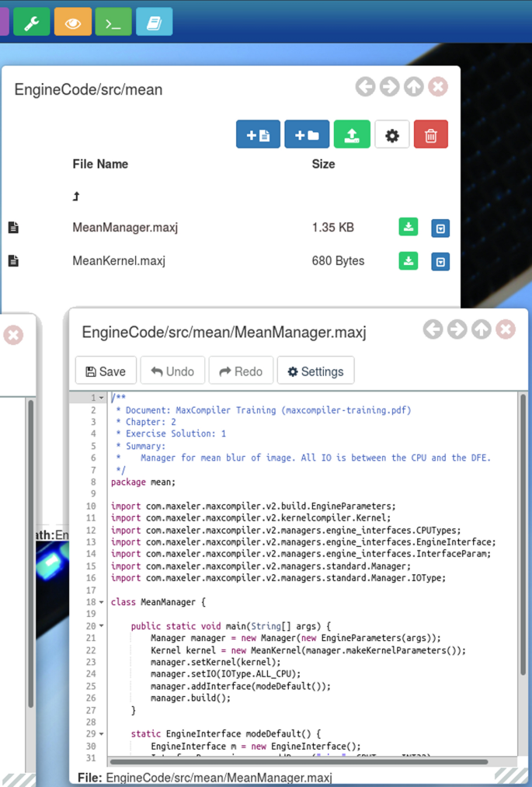Image resolution: width=532 pixels, height=787 pixels.
Task: Open editor Settings
Action: pos(315,371)
